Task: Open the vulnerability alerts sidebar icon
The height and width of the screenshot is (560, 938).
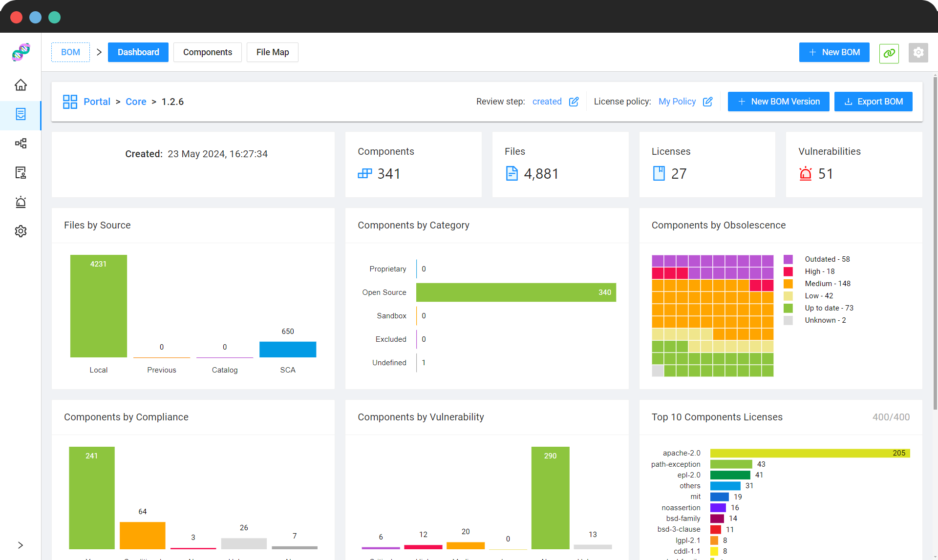Action: click(21, 202)
